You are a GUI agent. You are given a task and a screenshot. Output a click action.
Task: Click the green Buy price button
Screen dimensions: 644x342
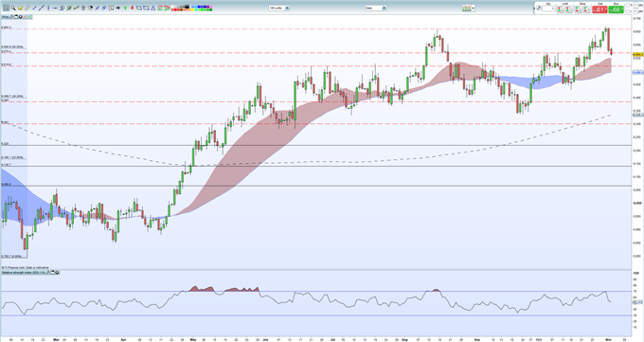(617, 9)
